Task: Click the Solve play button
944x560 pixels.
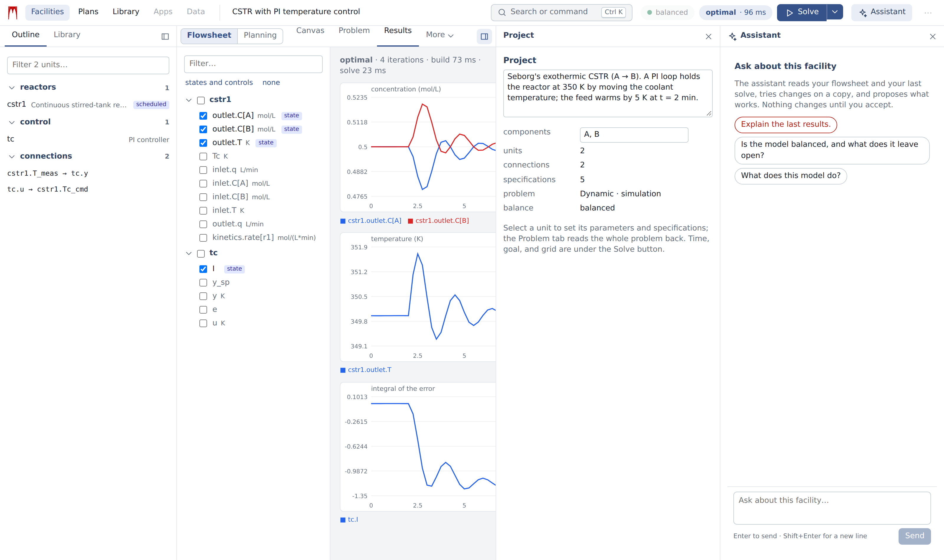Action: tap(802, 12)
